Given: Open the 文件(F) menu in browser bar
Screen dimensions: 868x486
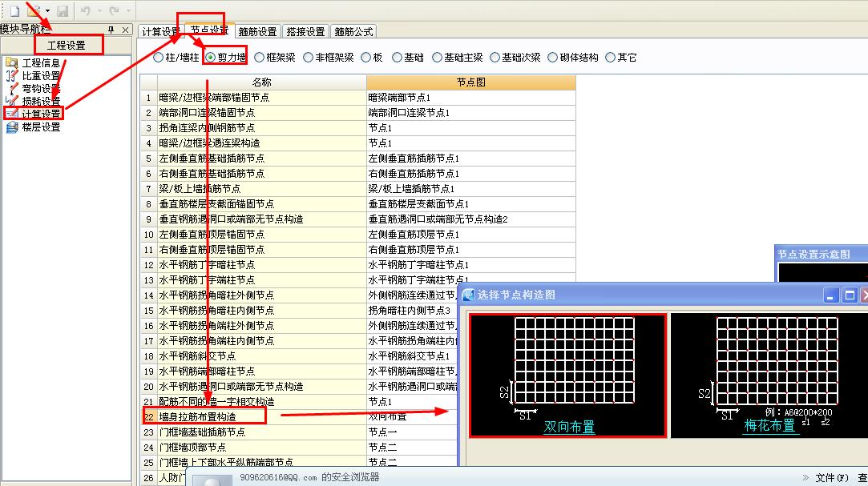Looking at the screenshot, I should click(831, 478).
